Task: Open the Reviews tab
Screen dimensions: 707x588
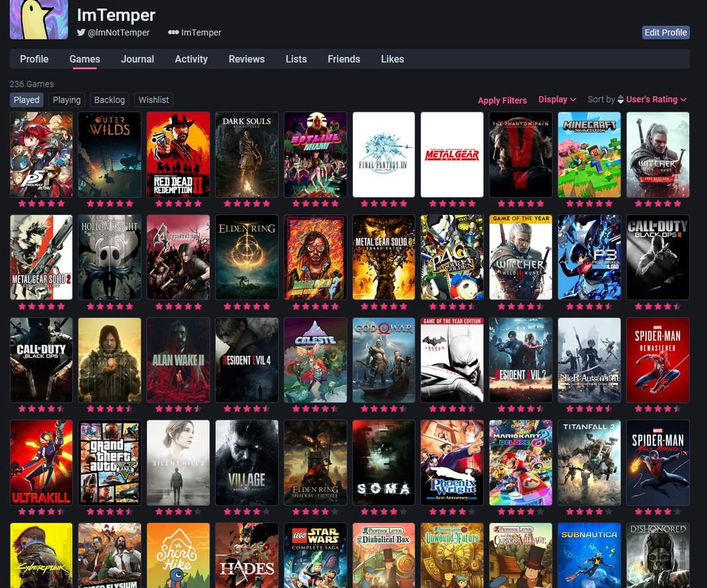Action: 247,59
